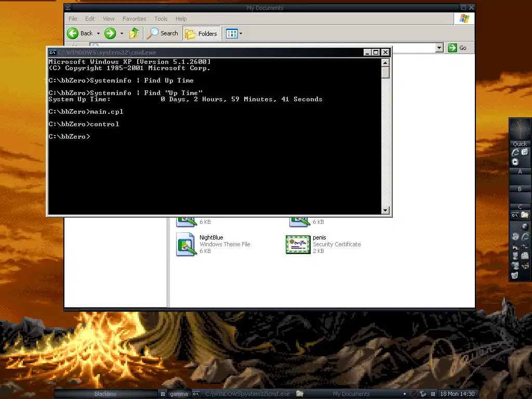This screenshot has height=399, width=532.
Task: Click the cmd window scrollbar thumb
Action: tap(385, 73)
